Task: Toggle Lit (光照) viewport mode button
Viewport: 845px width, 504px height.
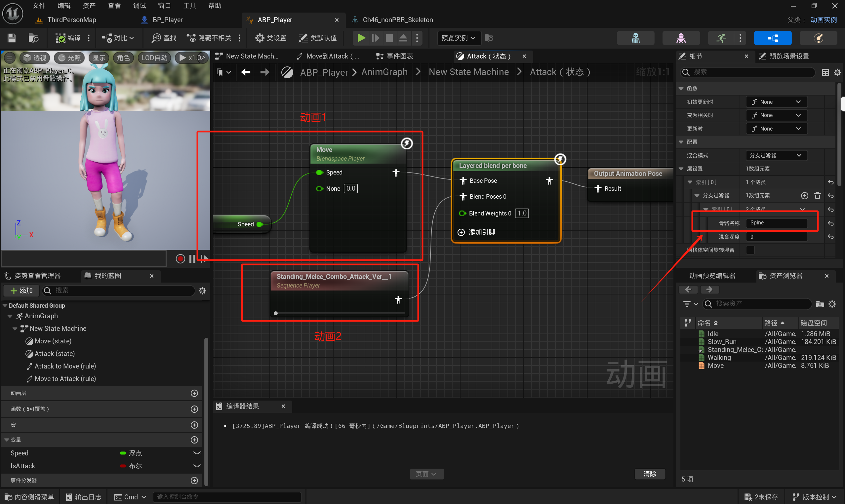Action: (70, 58)
